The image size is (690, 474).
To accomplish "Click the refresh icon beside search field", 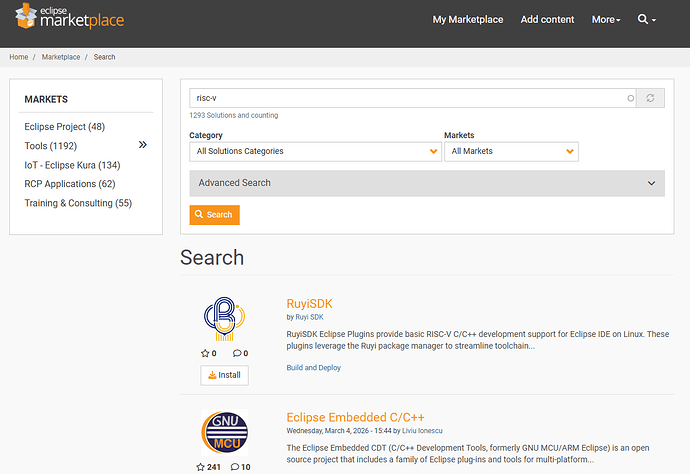I will [650, 98].
